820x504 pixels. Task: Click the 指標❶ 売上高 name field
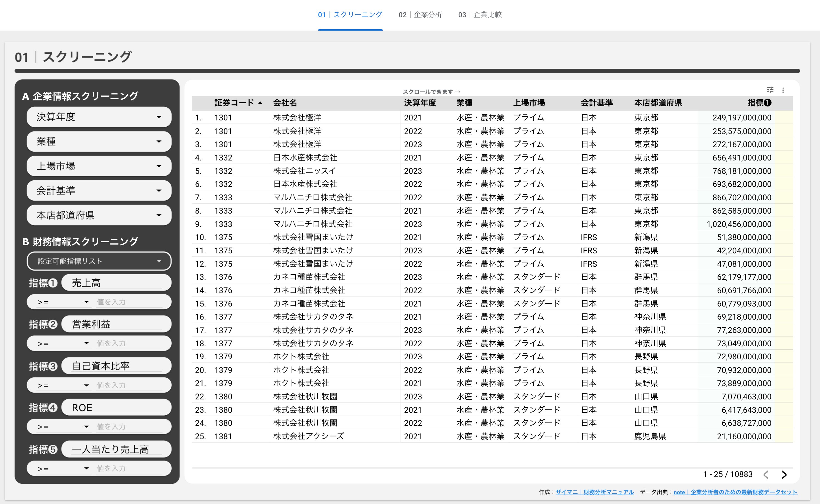coord(116,283)
